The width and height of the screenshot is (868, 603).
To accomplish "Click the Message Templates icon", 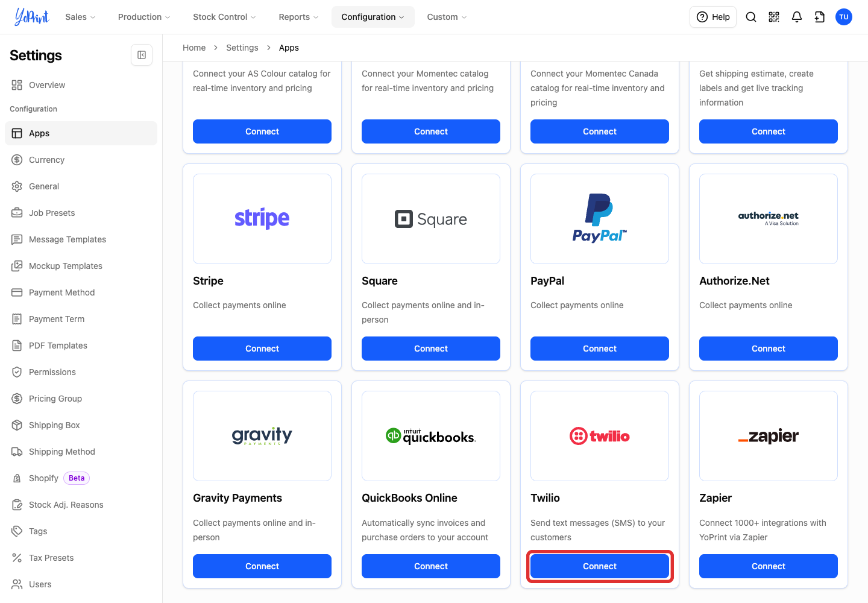I will tap(17, 239).
